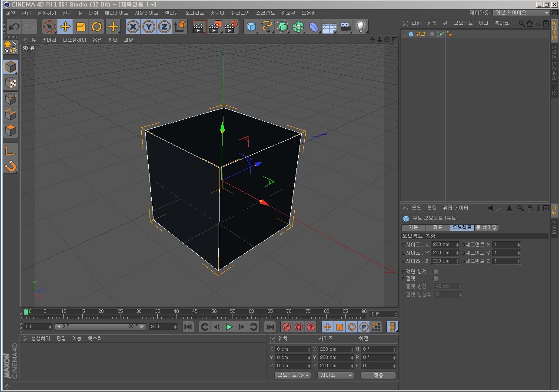Switch world/object coordinate system icon

180,27
